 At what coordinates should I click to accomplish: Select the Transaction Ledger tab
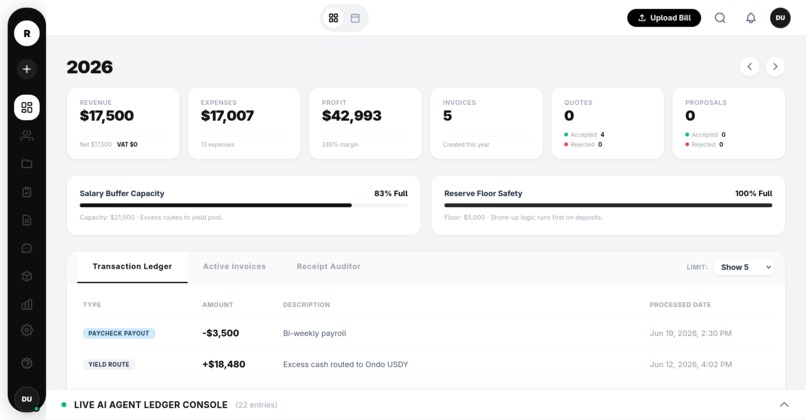(132, 266)
